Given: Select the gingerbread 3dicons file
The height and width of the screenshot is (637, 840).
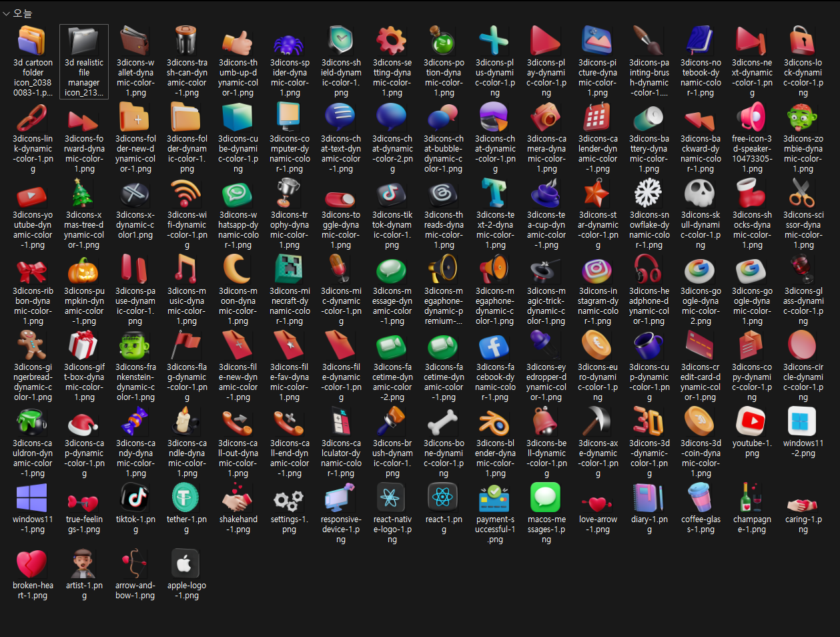Looking at the screenshot, I should tap(33, 366).
